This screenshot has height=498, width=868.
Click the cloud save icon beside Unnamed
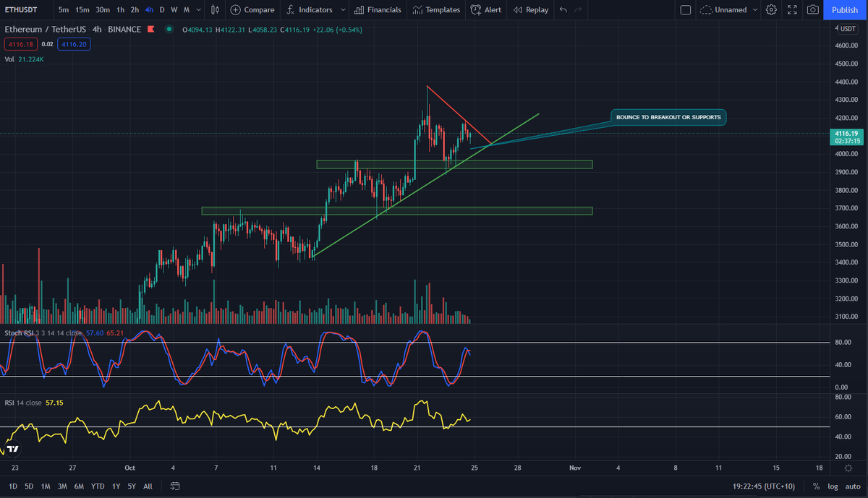[x=706, y=10]
